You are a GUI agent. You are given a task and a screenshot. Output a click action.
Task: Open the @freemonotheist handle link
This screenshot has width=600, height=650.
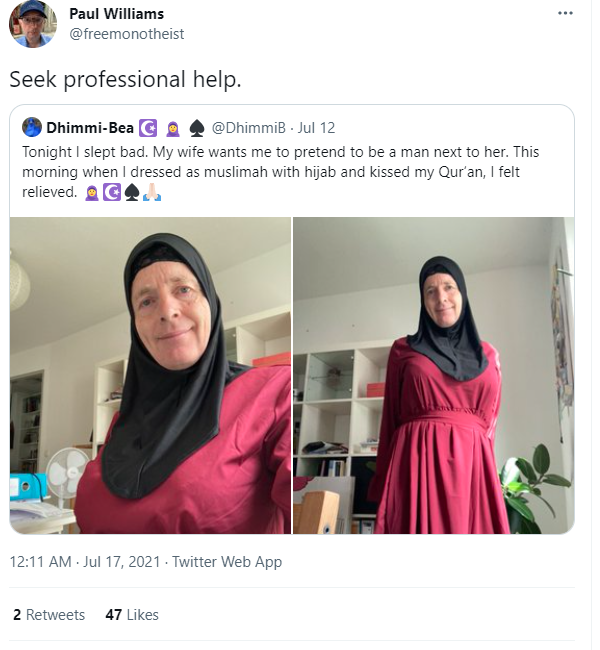coord(126,34)
